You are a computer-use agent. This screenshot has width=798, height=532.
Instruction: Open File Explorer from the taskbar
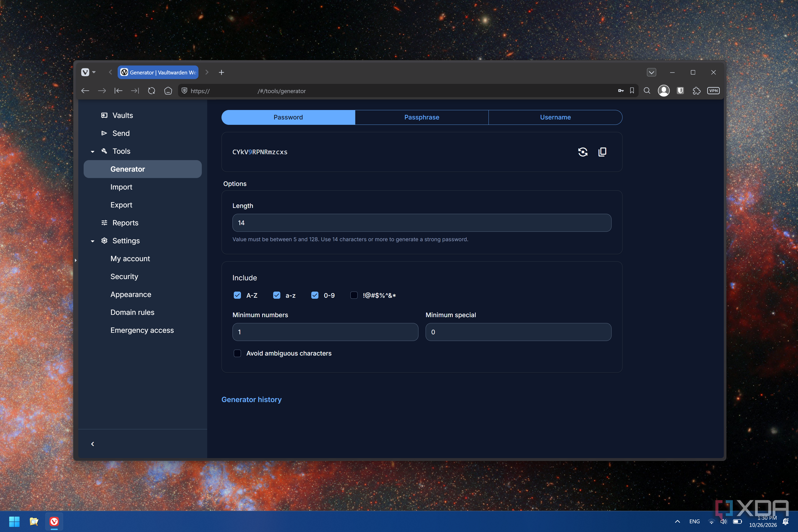(x=34, y=522)
